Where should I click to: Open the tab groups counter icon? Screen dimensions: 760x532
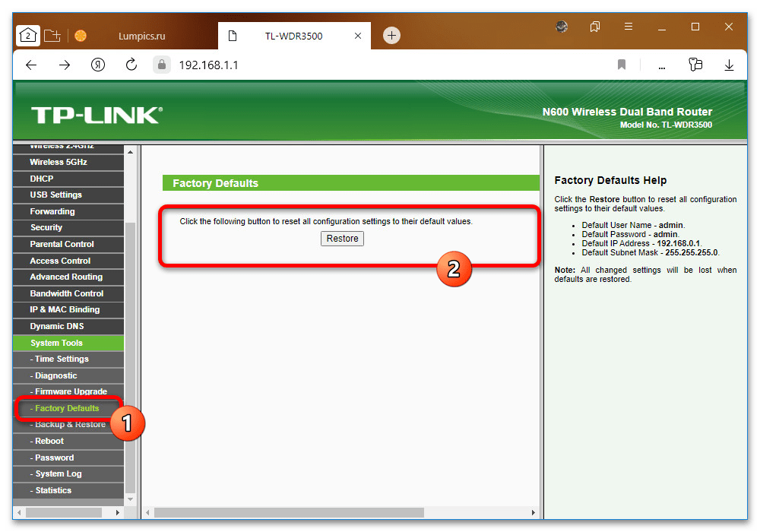click(x=27, y=35)
